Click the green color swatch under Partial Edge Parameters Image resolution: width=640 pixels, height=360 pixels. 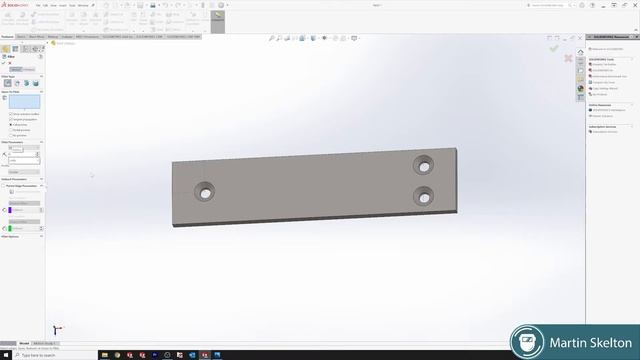pos(10,228)
